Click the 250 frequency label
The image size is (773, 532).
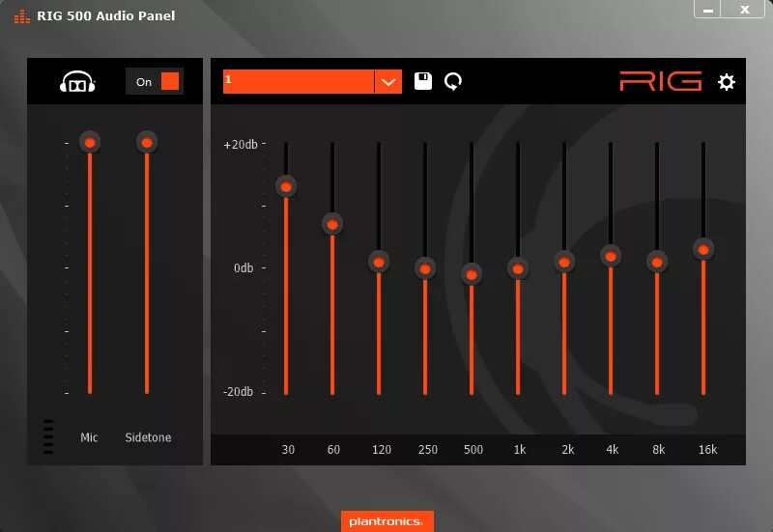point(428,449)
